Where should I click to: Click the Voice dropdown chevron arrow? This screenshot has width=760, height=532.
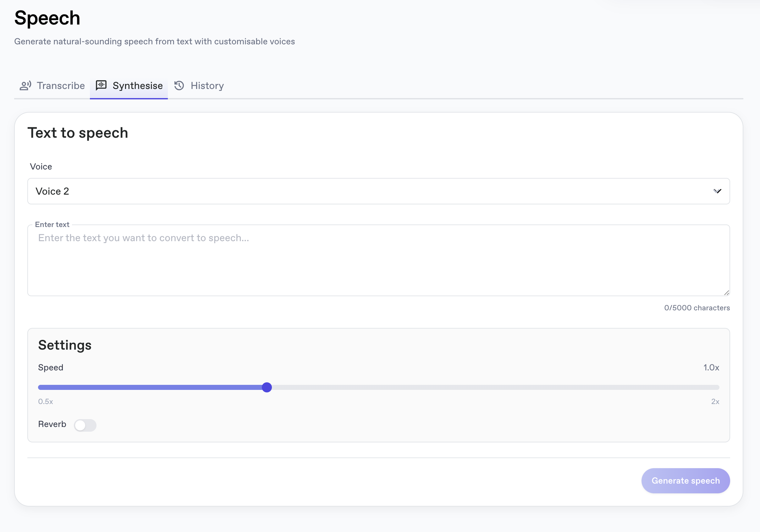click(717, 191)
